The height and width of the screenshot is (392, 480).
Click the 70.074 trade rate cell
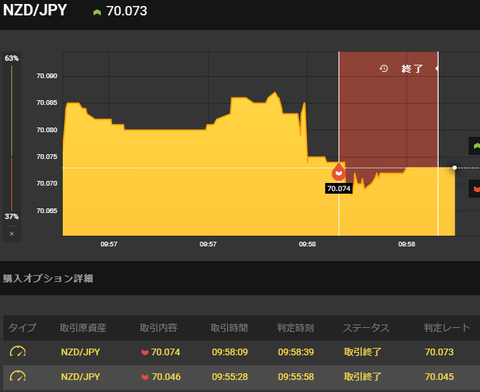pos(165,352)
